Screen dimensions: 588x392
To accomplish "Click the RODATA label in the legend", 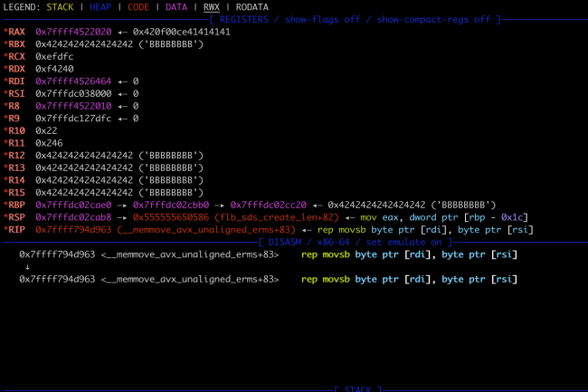I will point(252,6).
